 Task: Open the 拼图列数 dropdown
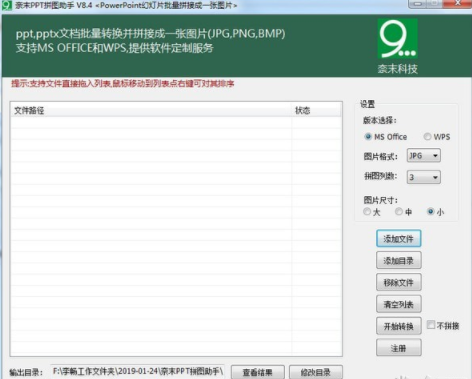pyautogui.click(x=423, y=177)
